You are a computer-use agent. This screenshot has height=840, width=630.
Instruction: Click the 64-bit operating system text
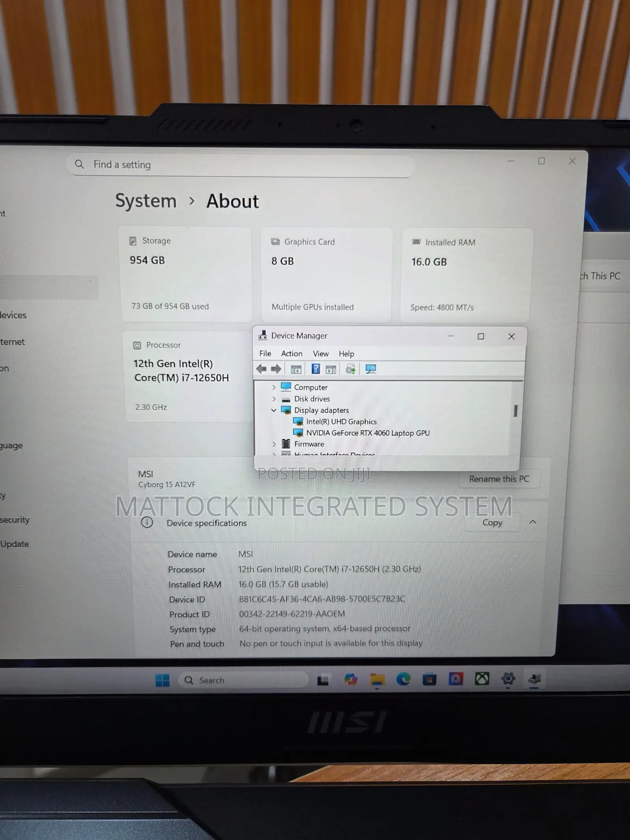point(325,629)
